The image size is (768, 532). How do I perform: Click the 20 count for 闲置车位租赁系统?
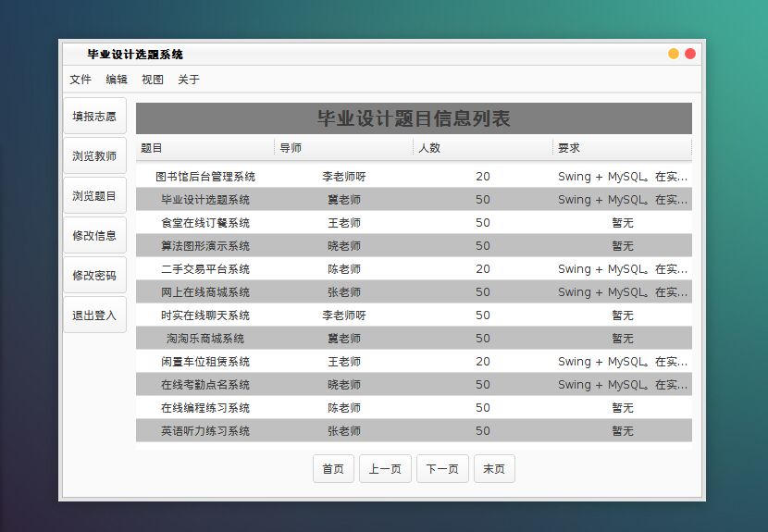coord(483,362)
